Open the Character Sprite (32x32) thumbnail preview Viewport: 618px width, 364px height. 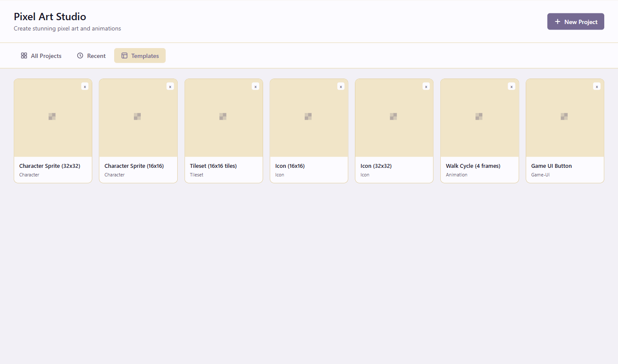click(53, 118)
